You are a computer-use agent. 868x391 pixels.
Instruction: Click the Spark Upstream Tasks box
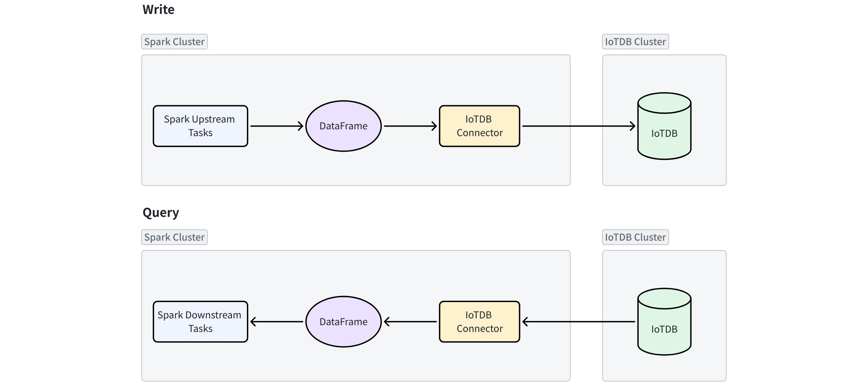tap(200, 126)
